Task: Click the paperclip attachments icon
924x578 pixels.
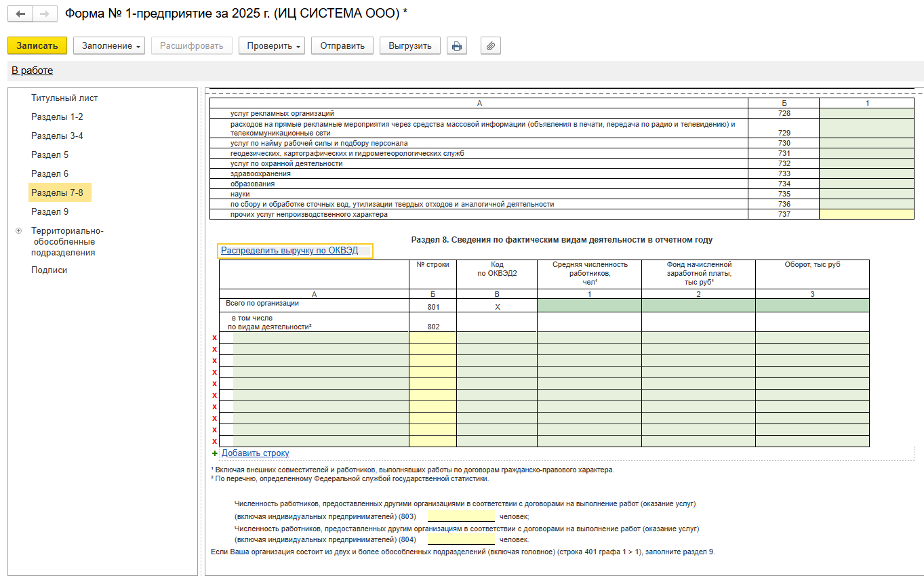Action: (x=491, y=45)
